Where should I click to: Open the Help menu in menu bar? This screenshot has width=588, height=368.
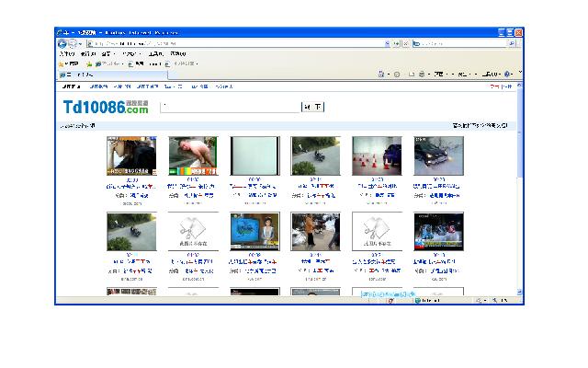click(x=178, y=53)
